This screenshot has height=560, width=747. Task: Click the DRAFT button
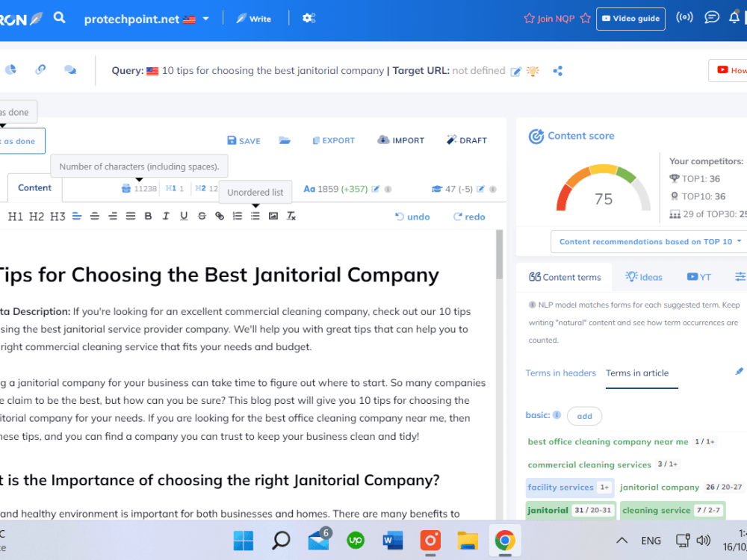466,140
